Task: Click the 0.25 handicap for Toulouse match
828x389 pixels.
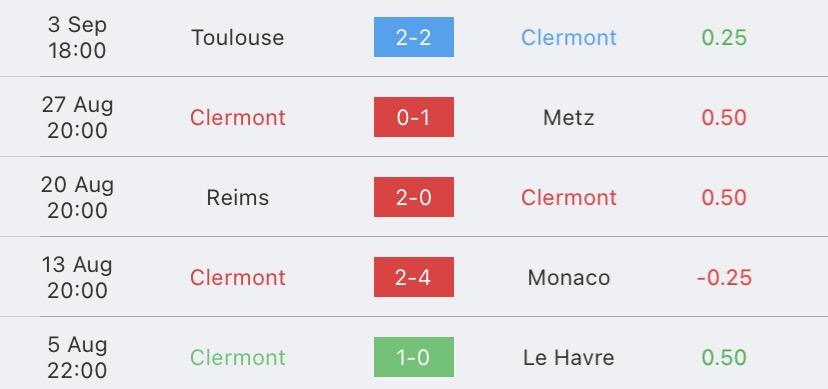Action: pyautogui.click(x=724, y=37)
